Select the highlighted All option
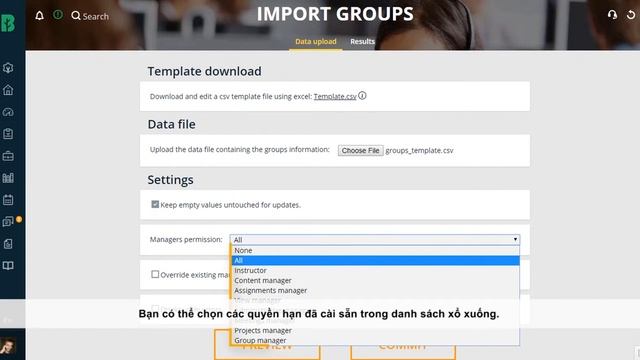 376,260
